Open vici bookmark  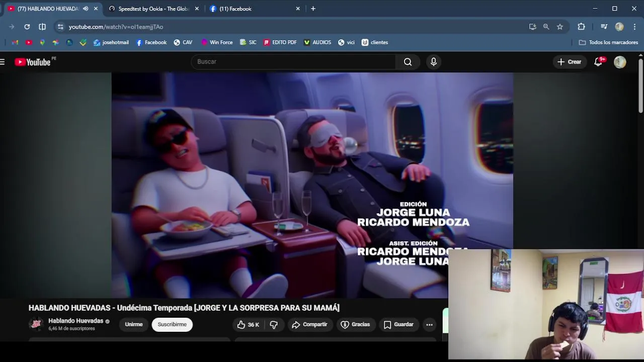click(x=346, y=42)
